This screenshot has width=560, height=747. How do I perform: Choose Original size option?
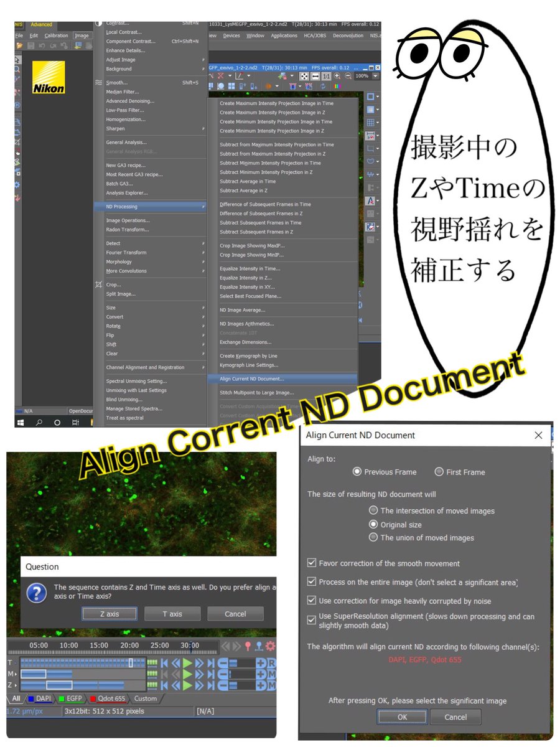tap(373, 524)
